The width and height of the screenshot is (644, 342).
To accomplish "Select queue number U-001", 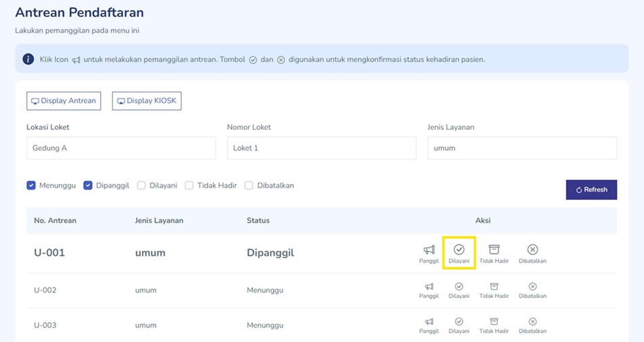I will tap(49, 253).
